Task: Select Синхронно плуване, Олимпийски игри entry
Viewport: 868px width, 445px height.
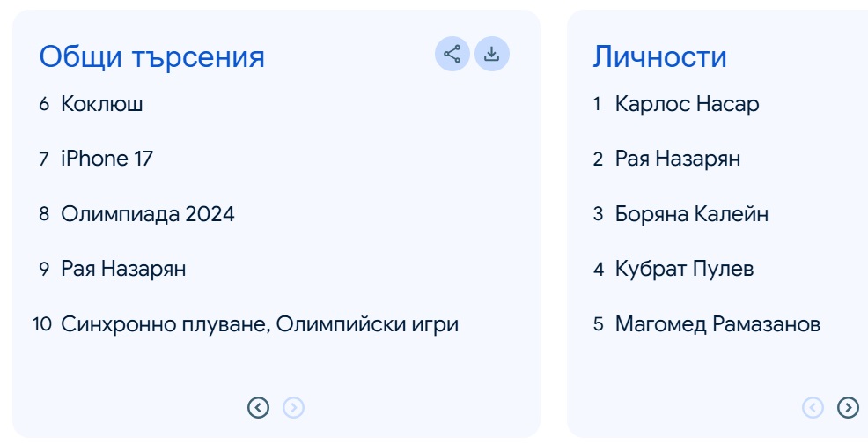Action: pos(260,324)
